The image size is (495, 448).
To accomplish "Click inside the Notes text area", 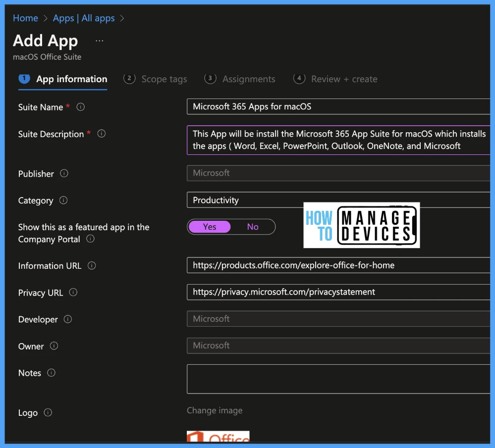I will (x=338, y=379).
